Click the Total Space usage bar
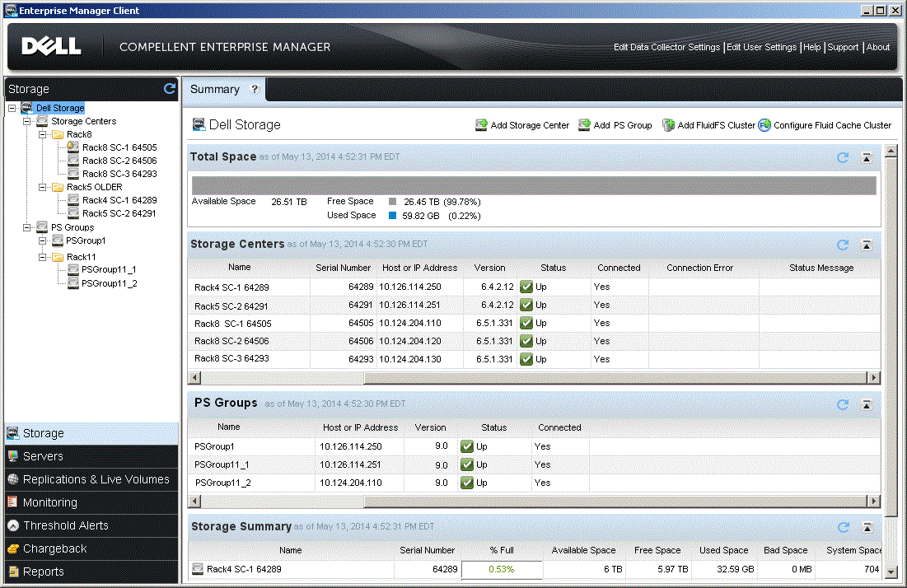This screenshot has height=588, width=907. click(534, 185)
